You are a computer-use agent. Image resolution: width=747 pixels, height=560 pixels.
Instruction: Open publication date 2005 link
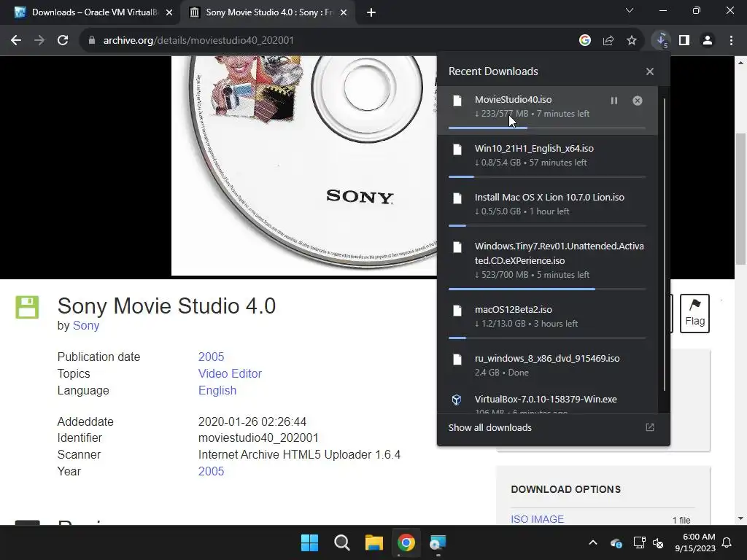211,357
